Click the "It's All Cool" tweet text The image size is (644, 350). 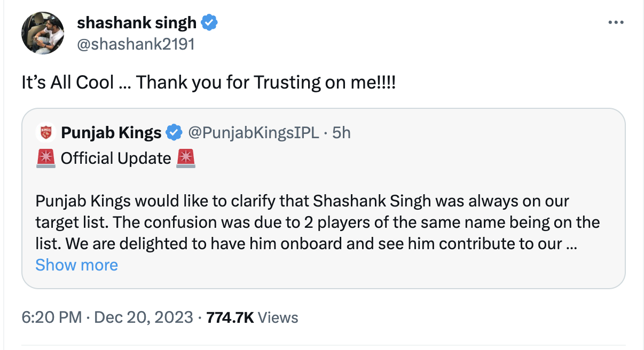point(208,83)
